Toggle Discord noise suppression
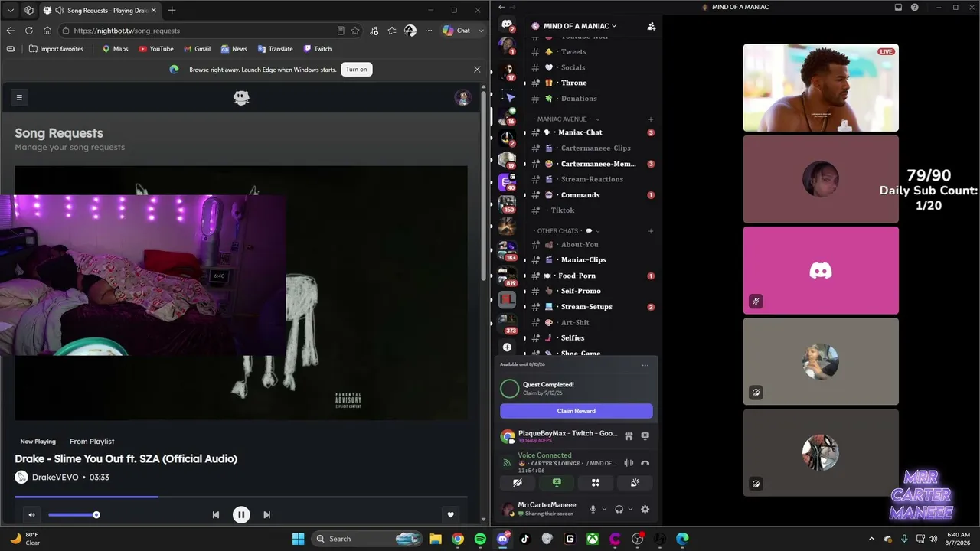The height and width of the screenshot is (551, 980). point(629,463)
